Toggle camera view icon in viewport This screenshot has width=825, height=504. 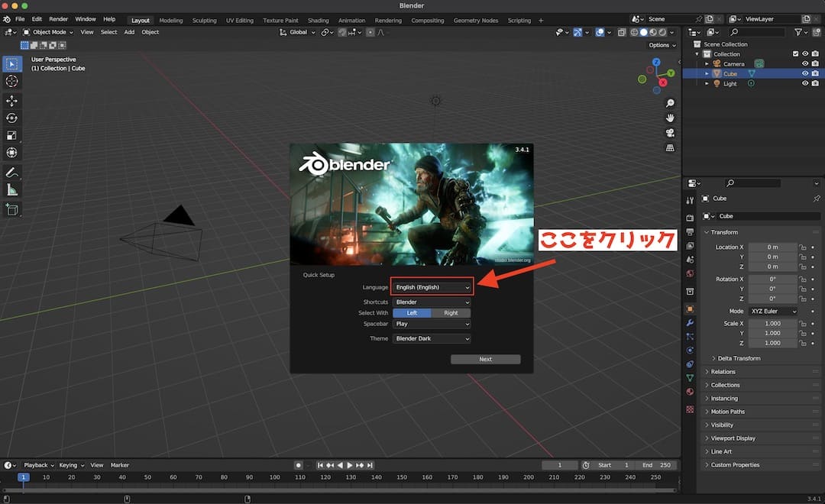point(670,133)
